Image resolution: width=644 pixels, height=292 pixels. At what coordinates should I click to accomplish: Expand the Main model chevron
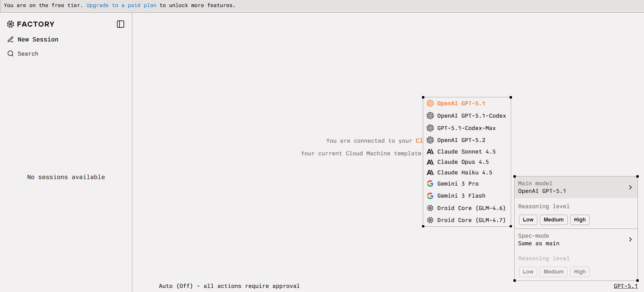pyautogui.click(x=630, y=187)
